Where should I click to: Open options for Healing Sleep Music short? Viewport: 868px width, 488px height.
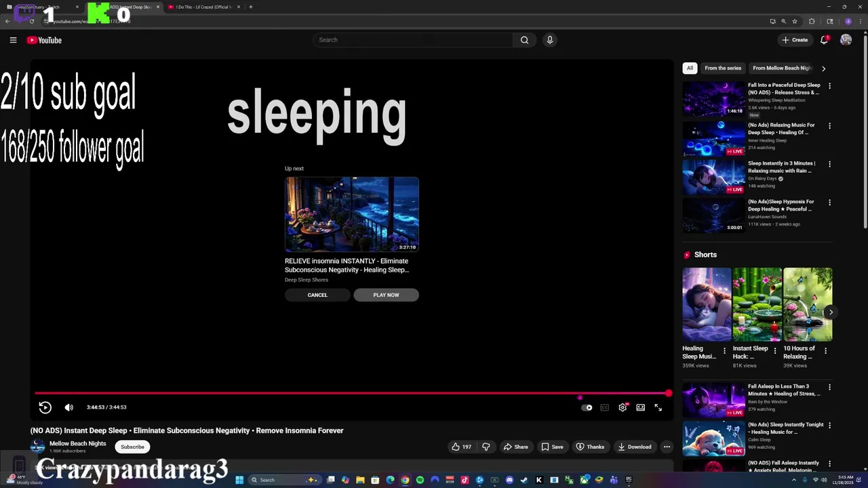[x=724, y=350]
